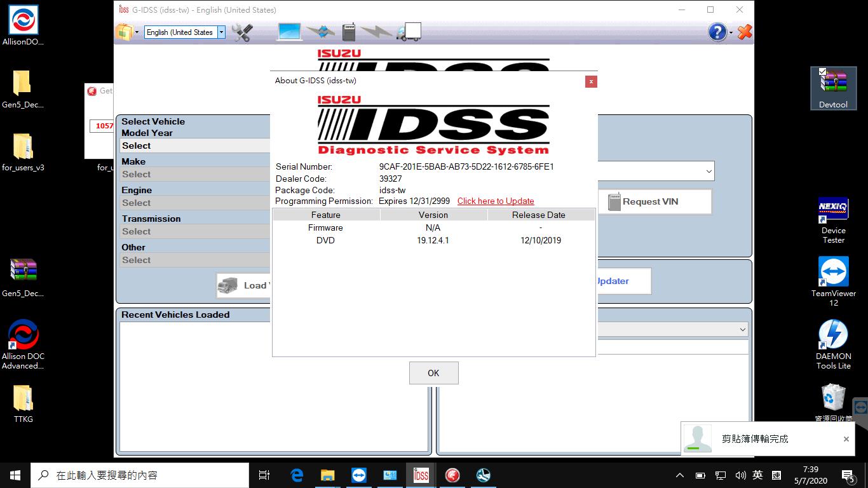Open the DAEMON Tools Lite shortcut
The width and height of the screenshot is (868, 488).
click(833, 344)
